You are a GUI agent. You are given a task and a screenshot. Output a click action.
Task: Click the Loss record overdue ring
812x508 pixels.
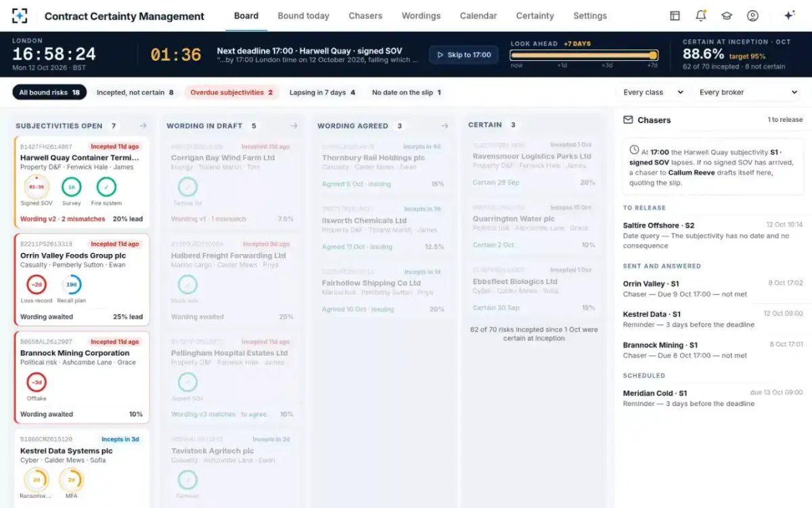pos(36,284)
